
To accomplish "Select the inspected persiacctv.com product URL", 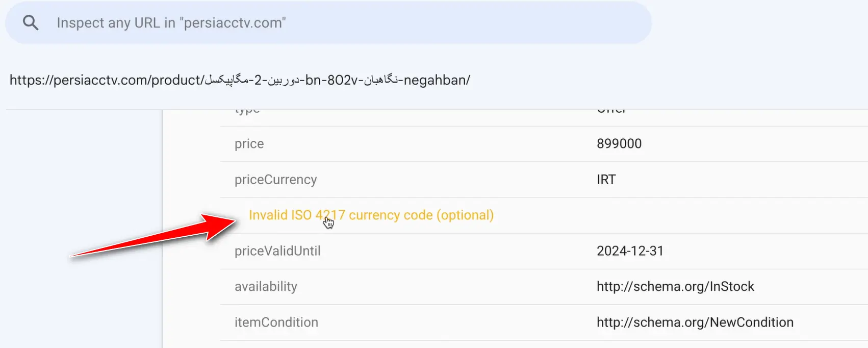I will pos(240,80).
